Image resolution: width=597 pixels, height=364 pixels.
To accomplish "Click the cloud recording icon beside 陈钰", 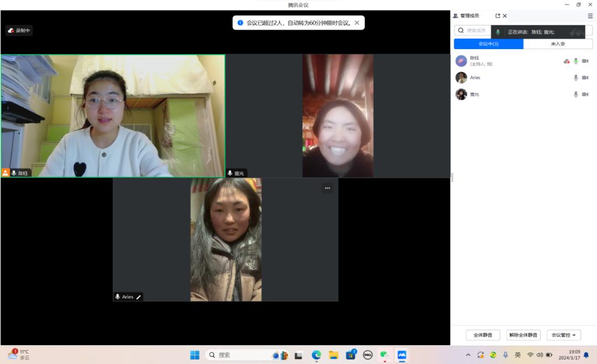I will click(x=567, y=61).
